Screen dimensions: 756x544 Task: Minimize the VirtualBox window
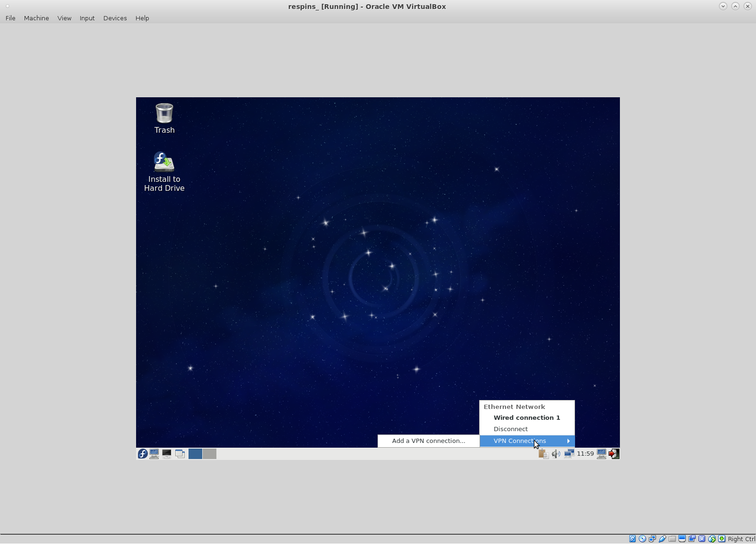tap(723, 6)
